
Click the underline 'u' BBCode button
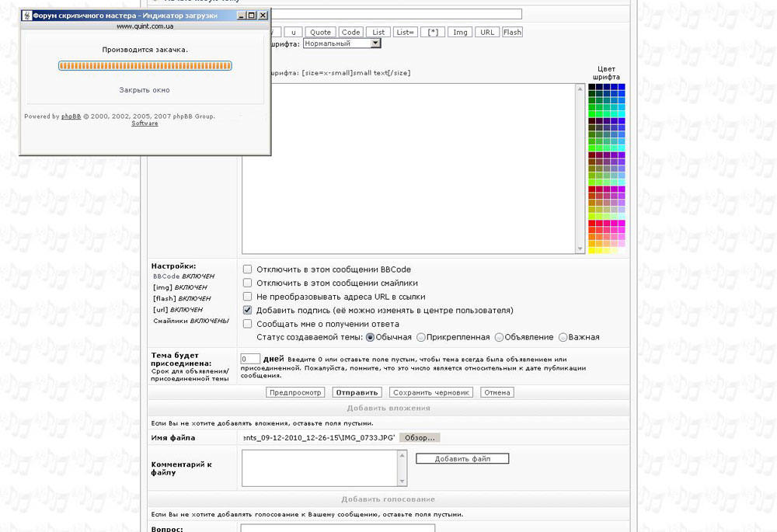[x=293, y=33]
